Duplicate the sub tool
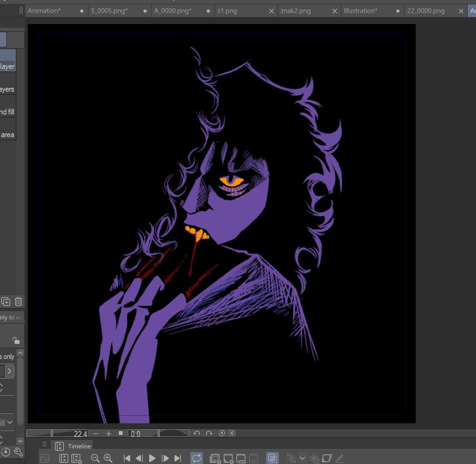Viewport: 476px width, 464px height. (x=6, y=302)
